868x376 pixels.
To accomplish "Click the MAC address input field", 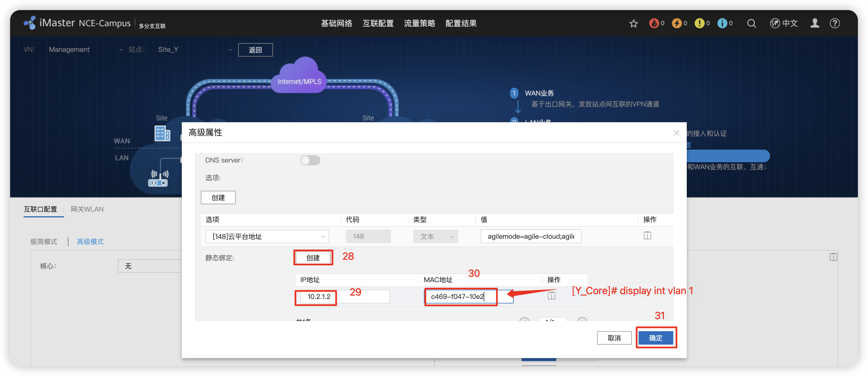I will 469,296.
